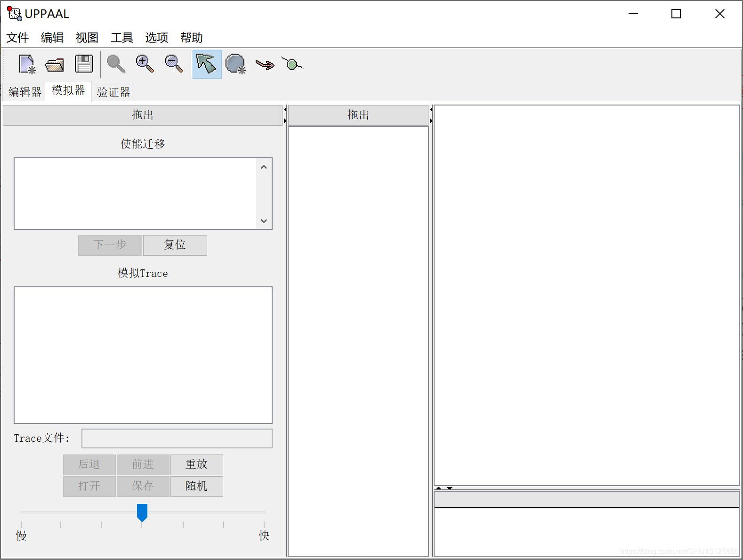The width and height of the screenshot is (743, 560).
Task: Choose the Add Nail tool
Action: [292, 64]
